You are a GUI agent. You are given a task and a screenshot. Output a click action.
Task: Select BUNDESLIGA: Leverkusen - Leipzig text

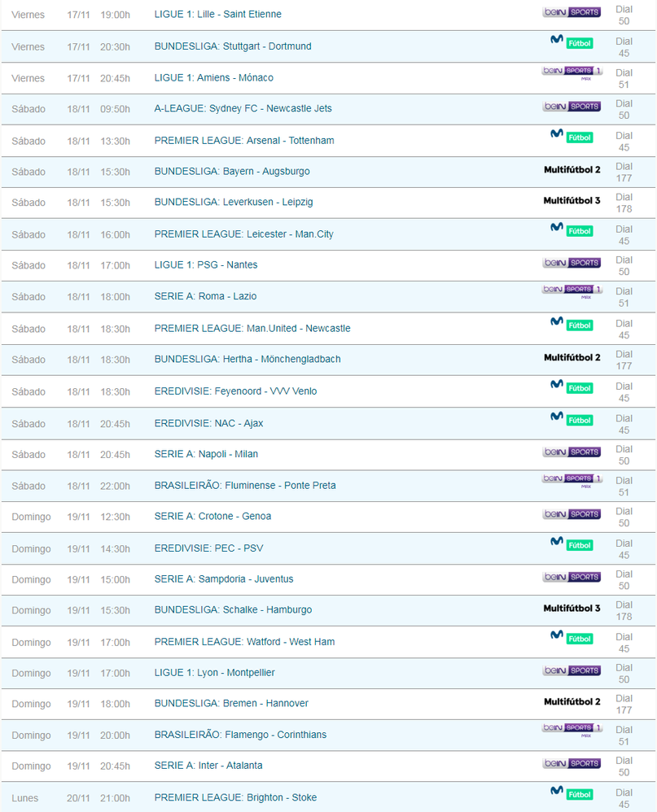click(234, 202)
